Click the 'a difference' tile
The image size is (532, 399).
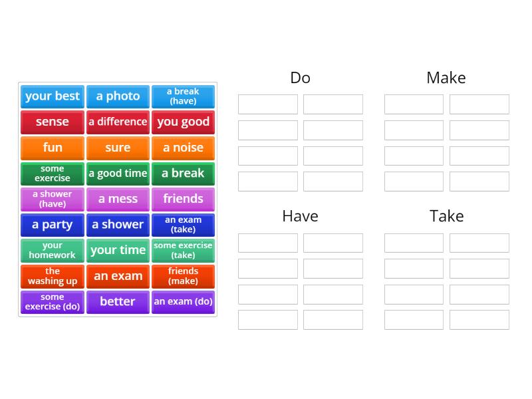click(x=118, y=122)
